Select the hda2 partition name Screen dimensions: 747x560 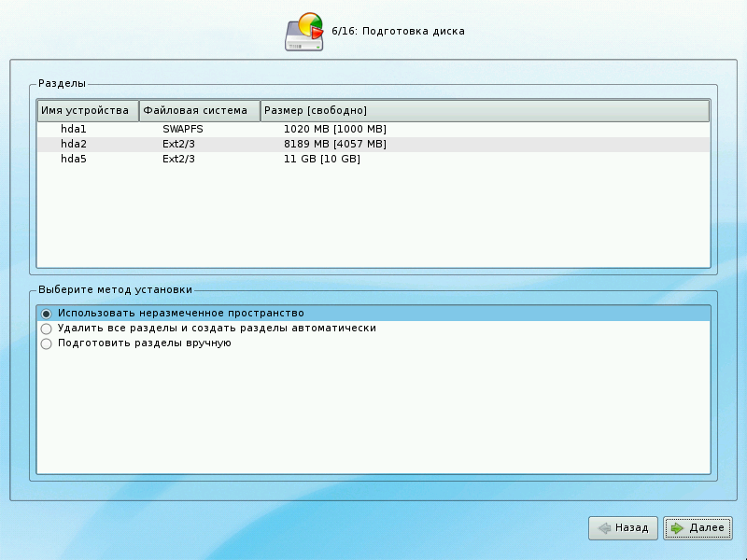73,144
